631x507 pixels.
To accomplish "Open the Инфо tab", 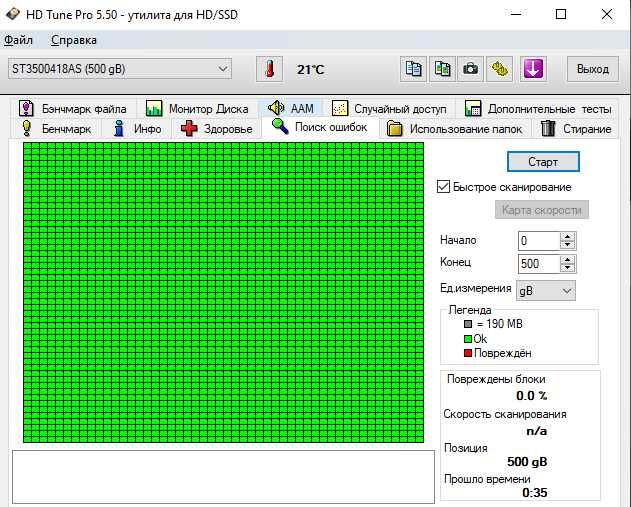I will (x=138, y=129).
